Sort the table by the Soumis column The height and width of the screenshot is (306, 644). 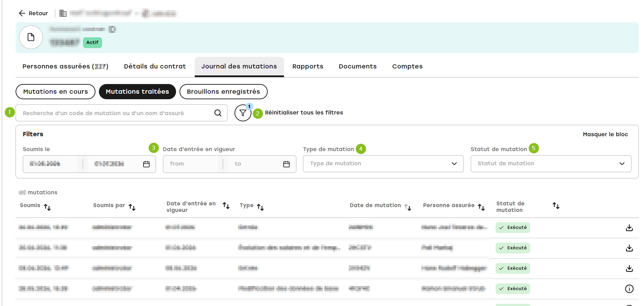[47, 207]
